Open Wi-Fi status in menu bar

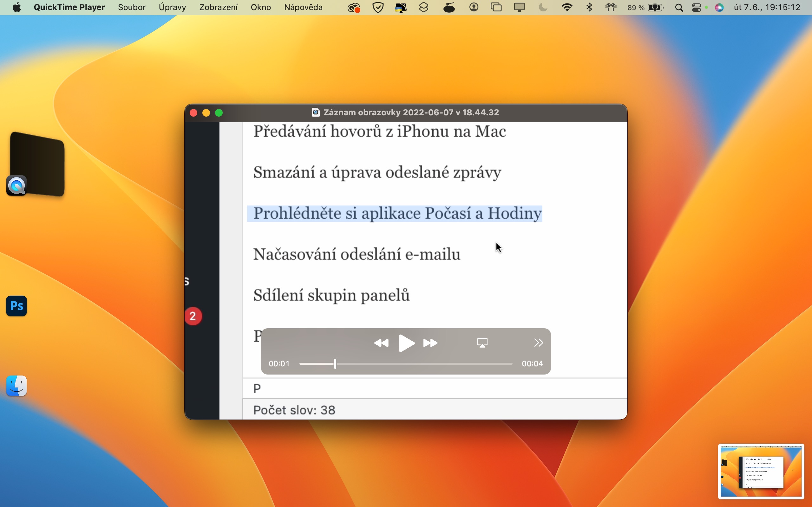[567, 7]
